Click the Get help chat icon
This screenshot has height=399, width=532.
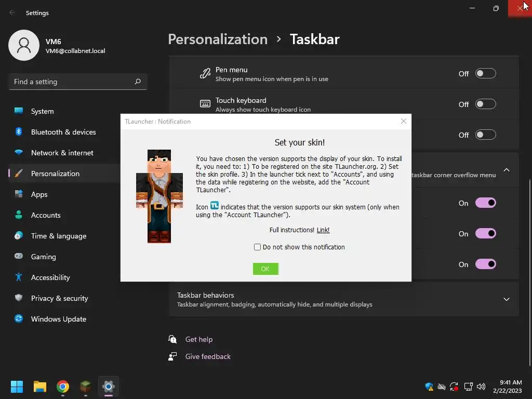click(172, 339)
